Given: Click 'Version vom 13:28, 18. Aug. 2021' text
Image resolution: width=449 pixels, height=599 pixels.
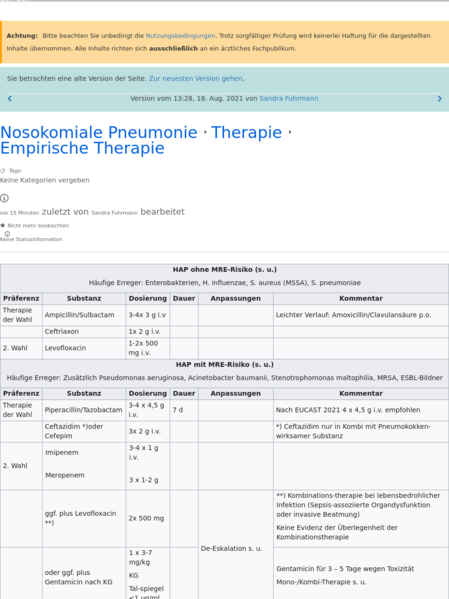Looking at the screenshot, I should 186,98.
